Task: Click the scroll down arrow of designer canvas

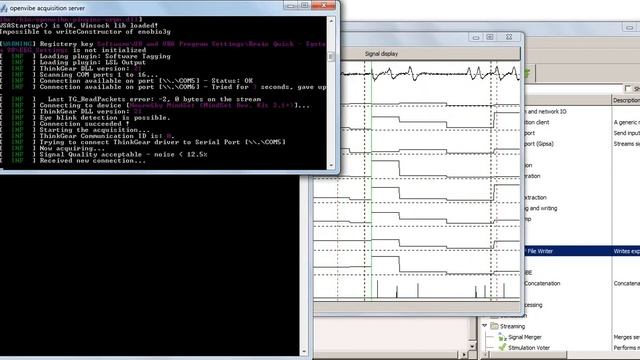Action: click(x=472, y=346)
